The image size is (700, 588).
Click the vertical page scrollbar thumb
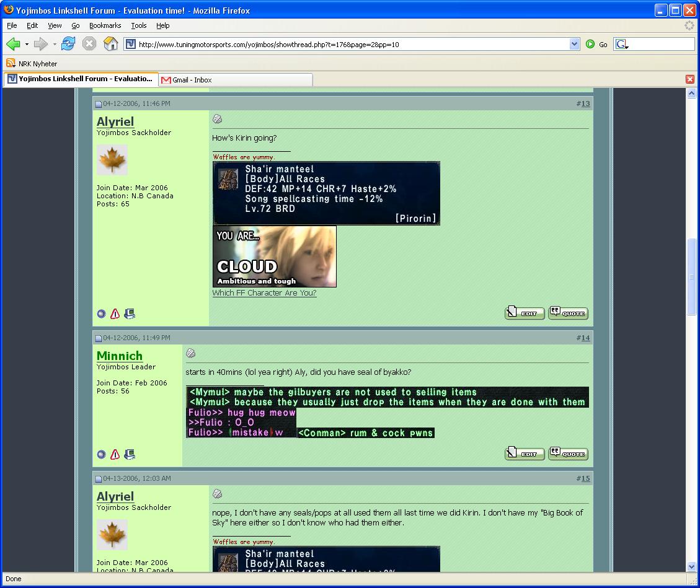pyautogui.click(x=691, y=276)
